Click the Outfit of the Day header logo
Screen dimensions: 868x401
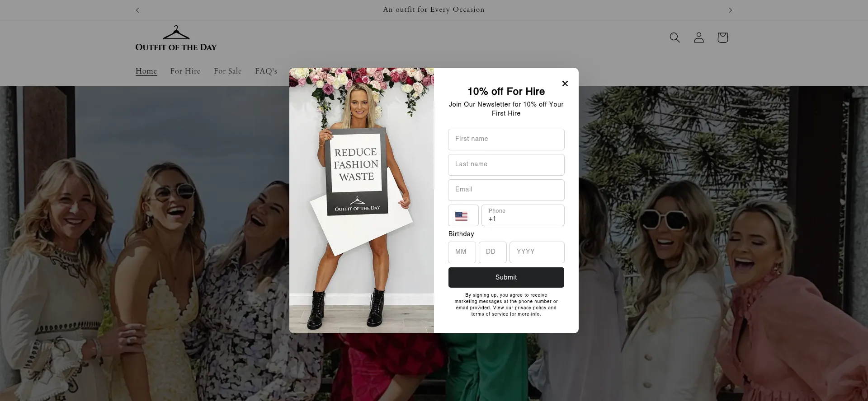click(176, 38)
